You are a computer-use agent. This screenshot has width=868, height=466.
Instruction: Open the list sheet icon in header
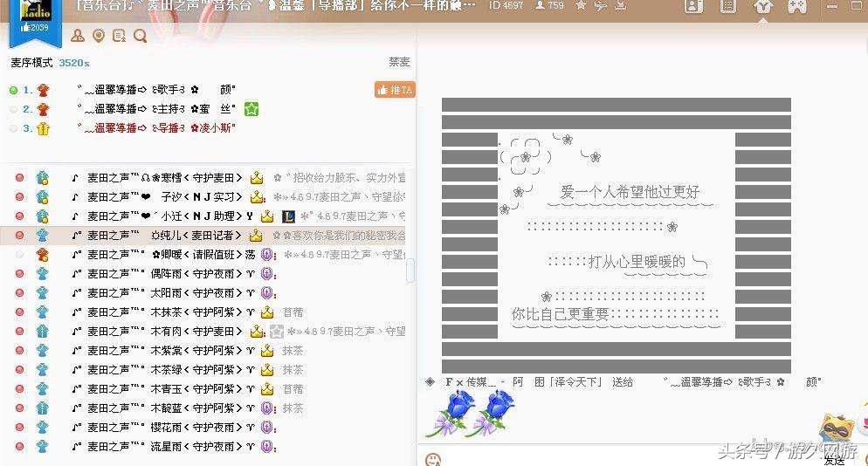point(728,6)
